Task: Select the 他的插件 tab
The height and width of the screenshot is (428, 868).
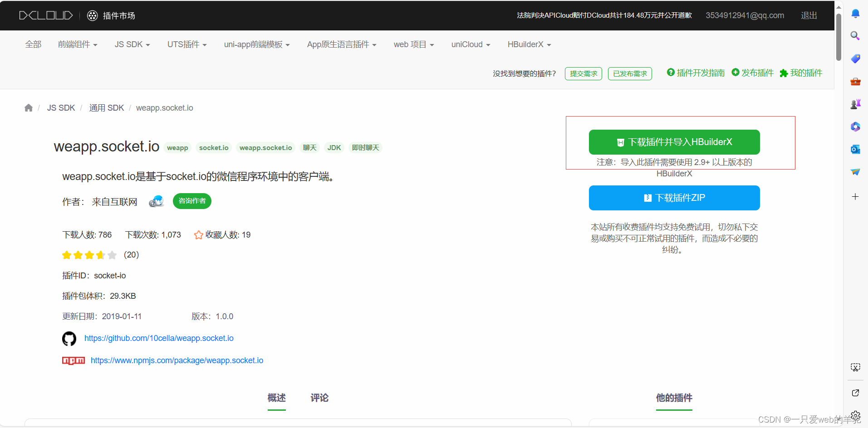Action: pyautogui.click(x=674, y=398)
